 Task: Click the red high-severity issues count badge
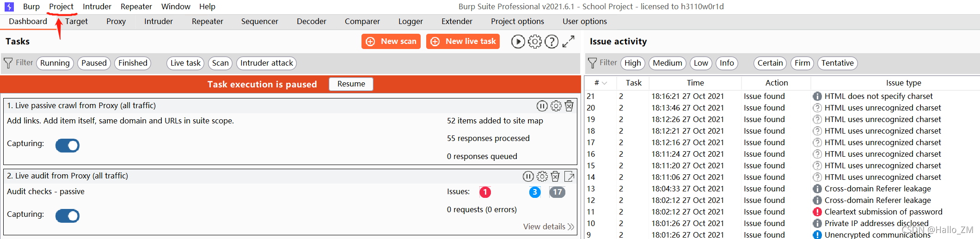pos(485,192)
